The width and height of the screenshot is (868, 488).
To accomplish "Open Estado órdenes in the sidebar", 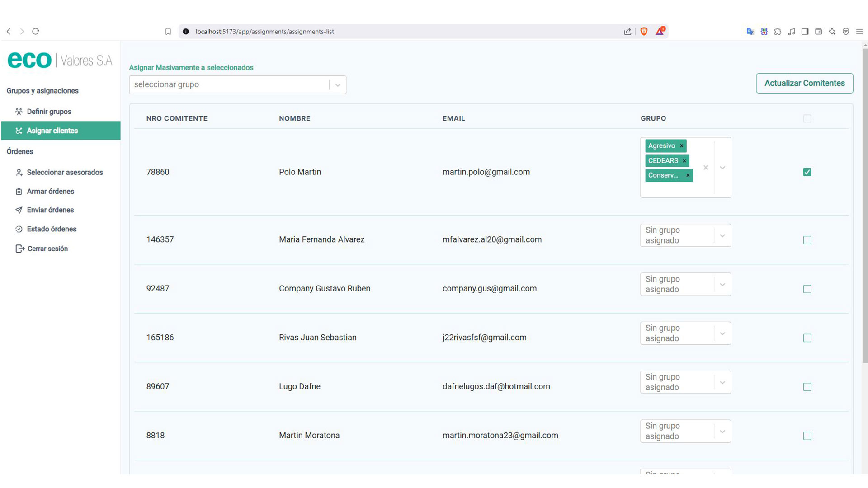I will pyautogui.click(x=52, y=229).
